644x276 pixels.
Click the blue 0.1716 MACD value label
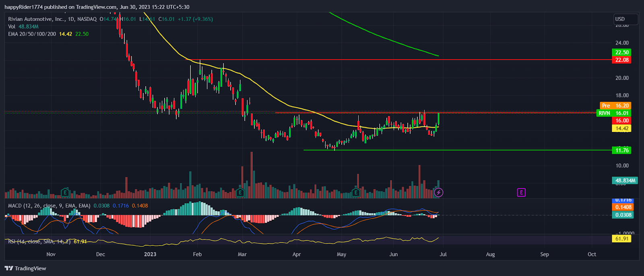click(x=623, y=200)
